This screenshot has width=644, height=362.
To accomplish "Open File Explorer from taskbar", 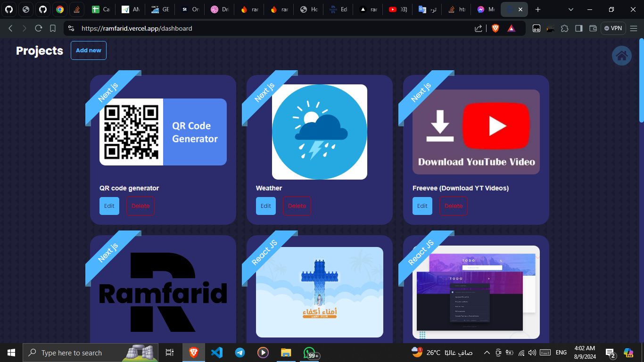I will pyautogui.click(x=286, y=353).
